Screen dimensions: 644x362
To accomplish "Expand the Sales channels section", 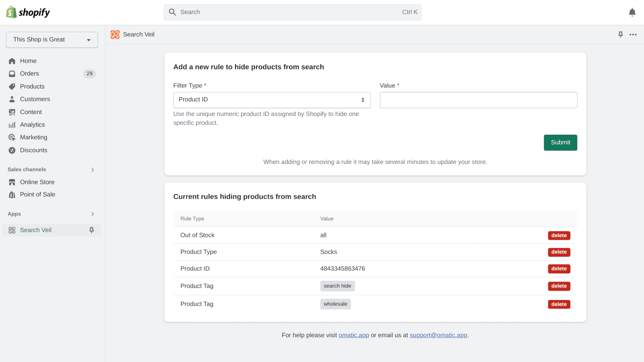I will pos(92,169).
